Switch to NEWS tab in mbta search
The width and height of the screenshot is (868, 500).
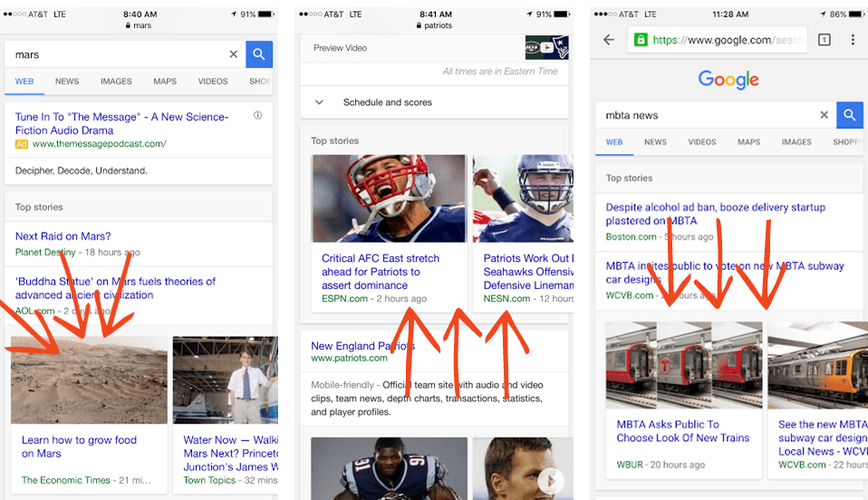[x=655, y=142]
